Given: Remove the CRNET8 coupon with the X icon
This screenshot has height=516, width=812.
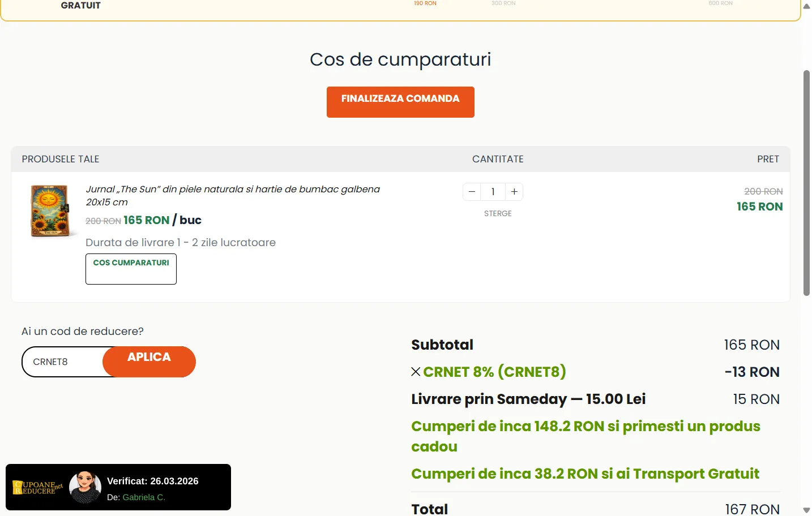Looking at the screenshot, I should click(416, 372).
